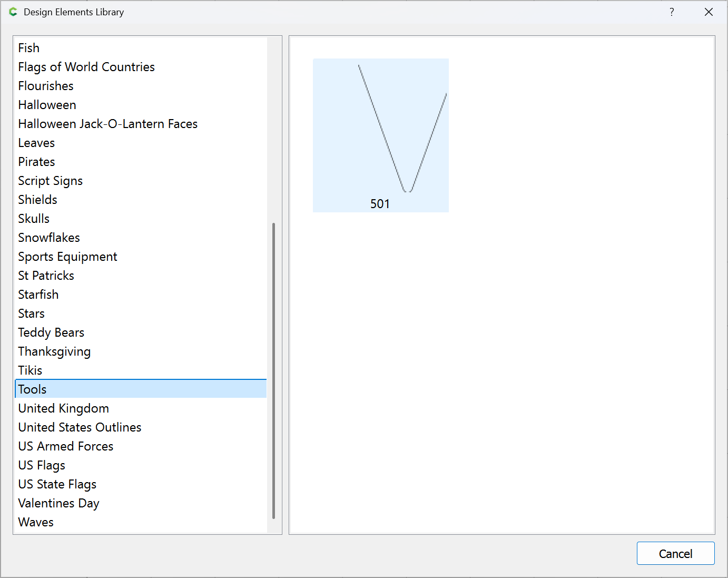Choose the Valentines Day category
Screen dimensions: 728x578
58,503
